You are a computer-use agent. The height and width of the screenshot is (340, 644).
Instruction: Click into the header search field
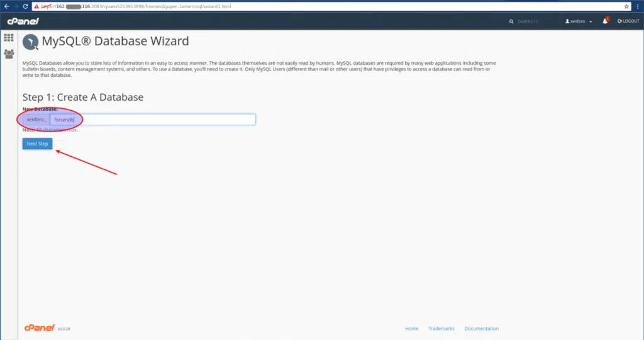pyautogui.click(x=534, y=21)
